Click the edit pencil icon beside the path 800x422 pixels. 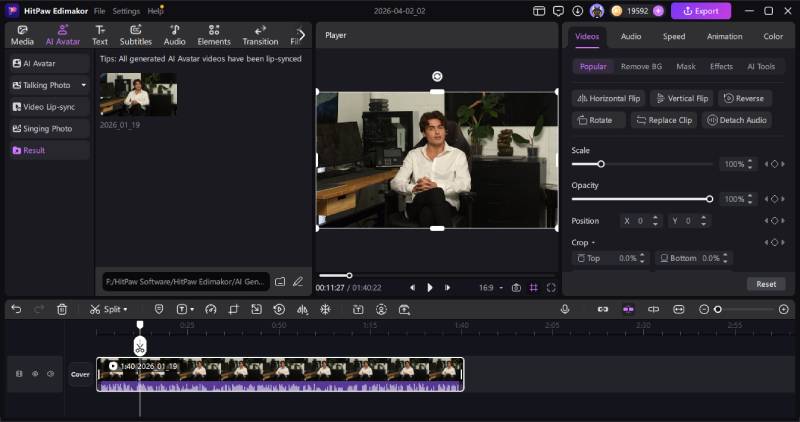click(297, 282)
